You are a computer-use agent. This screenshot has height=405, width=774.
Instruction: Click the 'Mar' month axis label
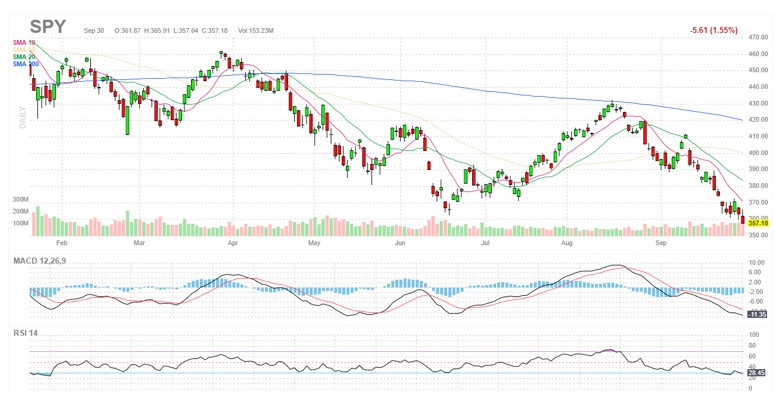tap(139, 243)
